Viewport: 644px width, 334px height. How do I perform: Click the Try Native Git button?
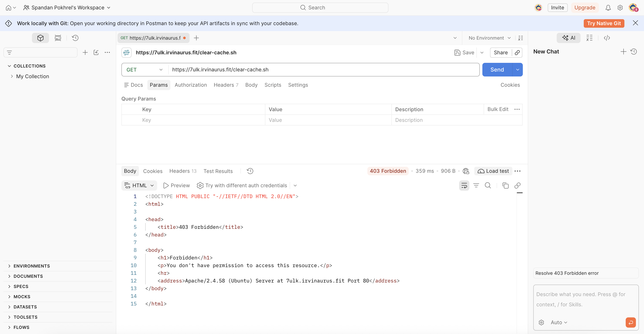tap(604, 23)
